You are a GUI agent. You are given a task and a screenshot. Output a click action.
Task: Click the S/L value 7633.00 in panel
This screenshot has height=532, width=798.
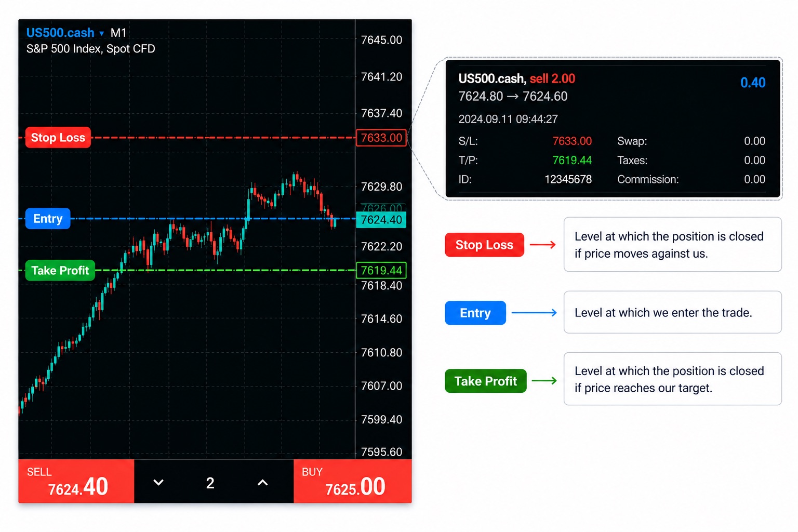(572, 141)
